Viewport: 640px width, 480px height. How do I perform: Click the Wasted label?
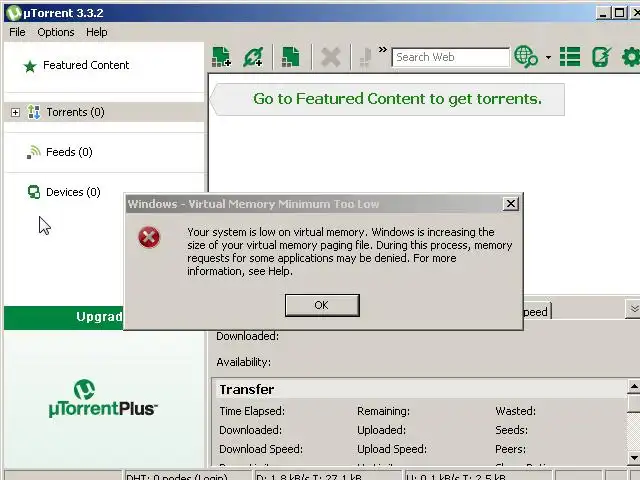[x=516, y=411]
